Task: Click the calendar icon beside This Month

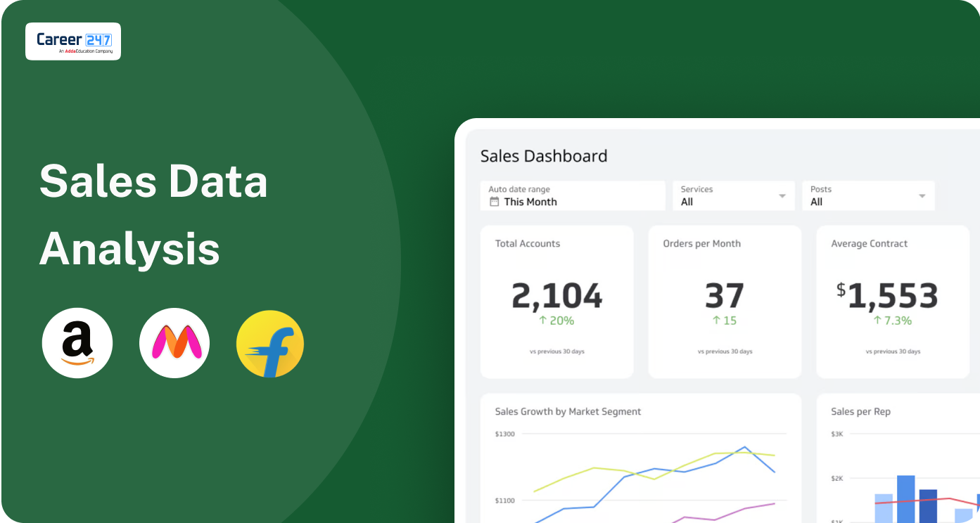Action: (x=495, y=202)
